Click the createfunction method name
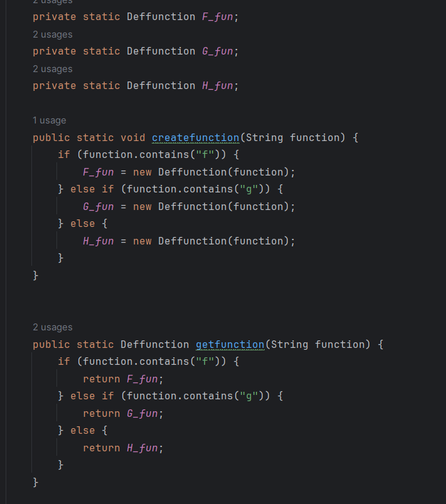Screen dimensions: 446x504 coord(196,137)
